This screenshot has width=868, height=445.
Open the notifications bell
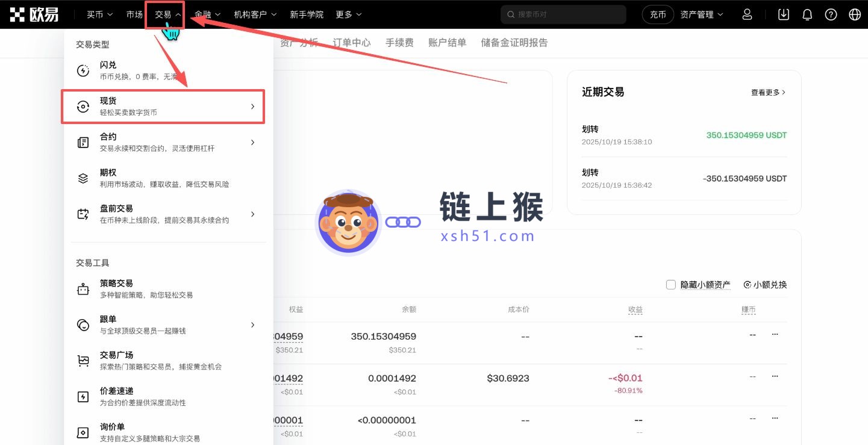(807, 14)
